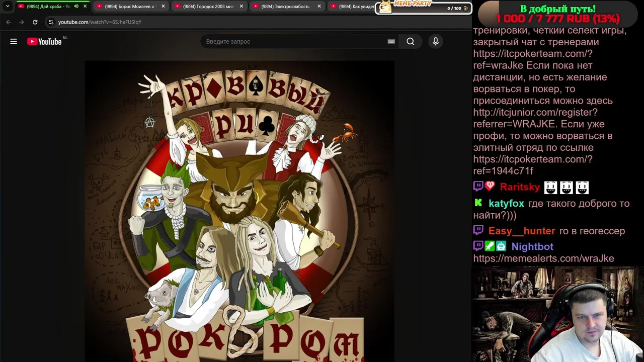The image size is (644, 362).
Task: Click the Twitch badge beside Nightbot
Action: (x=478, y=246)
